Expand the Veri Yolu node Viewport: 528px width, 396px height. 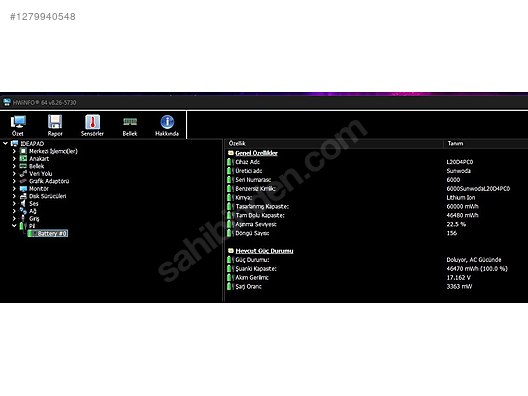click(14, 173)
